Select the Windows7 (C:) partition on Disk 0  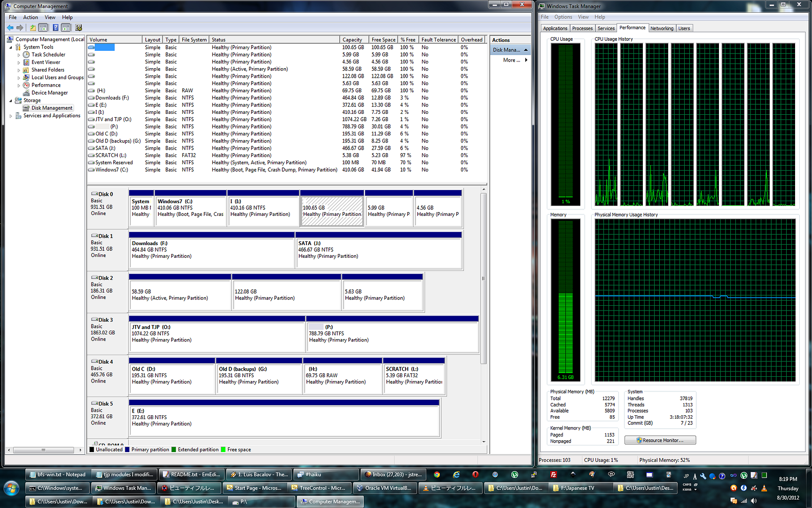(190, 208)
